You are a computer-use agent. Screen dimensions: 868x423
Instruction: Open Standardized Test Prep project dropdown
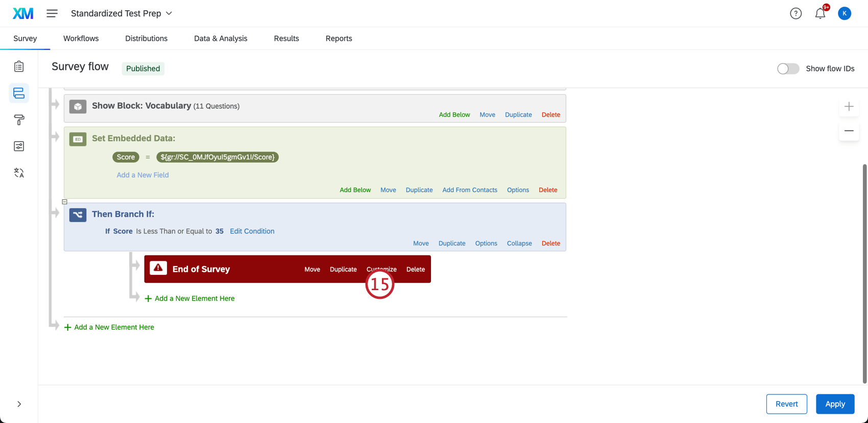coord(122,13)
